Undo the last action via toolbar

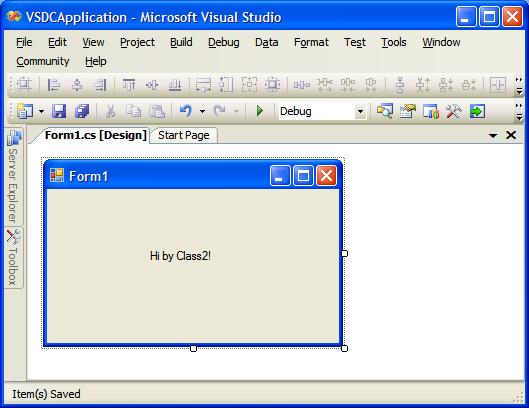[x=186, y=111]
